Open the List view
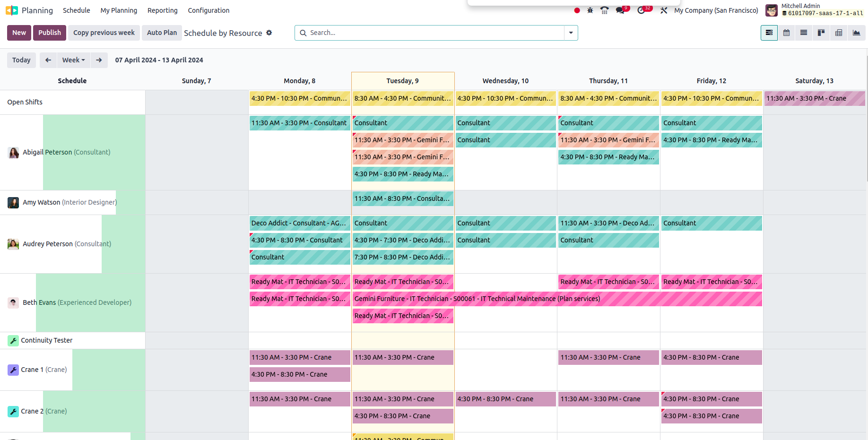This screenshot has width=868, height=440. point(803,33)
